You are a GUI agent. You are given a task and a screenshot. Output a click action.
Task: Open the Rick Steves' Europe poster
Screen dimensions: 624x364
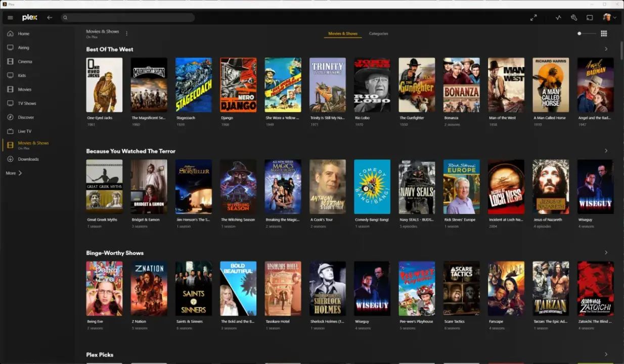[x=462, y=187]
